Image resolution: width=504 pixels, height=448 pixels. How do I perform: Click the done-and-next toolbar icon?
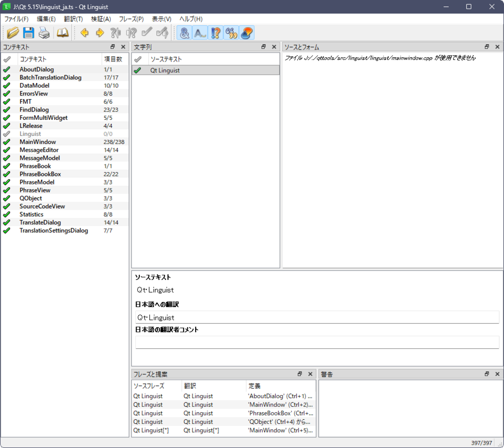162,33
